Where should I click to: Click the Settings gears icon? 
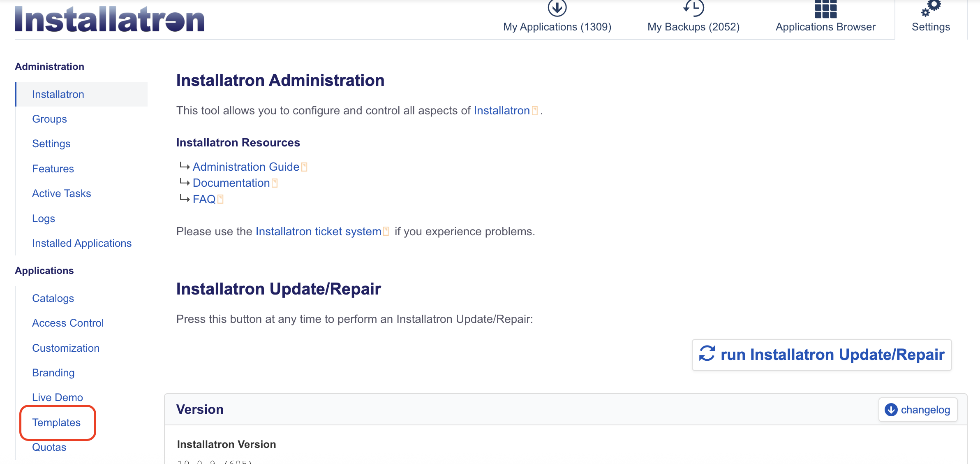tap(931, 8)
